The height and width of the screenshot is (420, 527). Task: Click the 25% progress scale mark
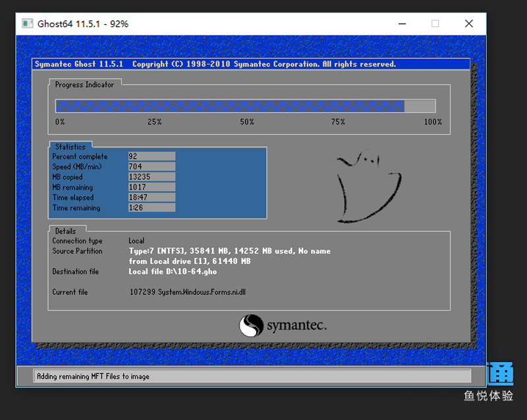pyautogui.click(x=154, y=122)
